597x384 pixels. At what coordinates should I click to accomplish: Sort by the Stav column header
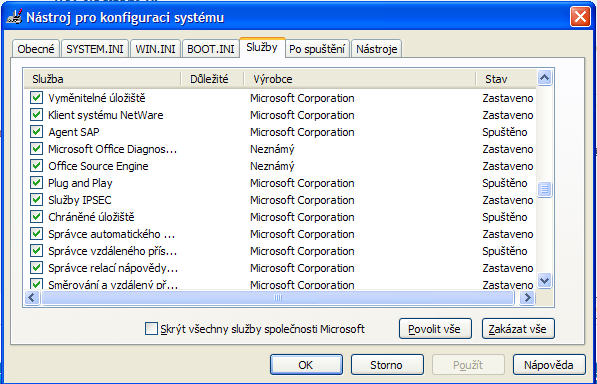pos(506,79)
